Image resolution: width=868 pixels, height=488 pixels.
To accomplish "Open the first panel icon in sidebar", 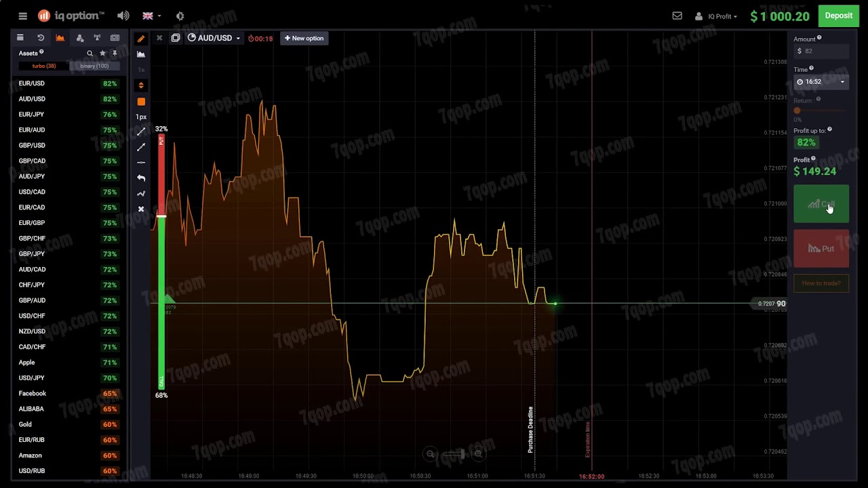I will tap(20, 38).
